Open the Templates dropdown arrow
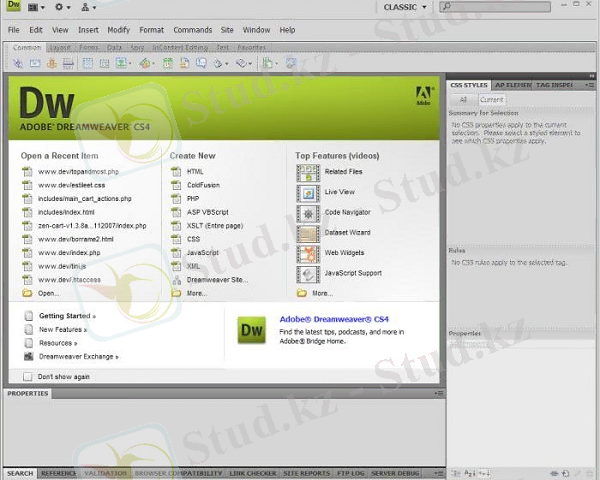This screenshot has height=480, width=600. pyautogui.click(x=276, y=64)
